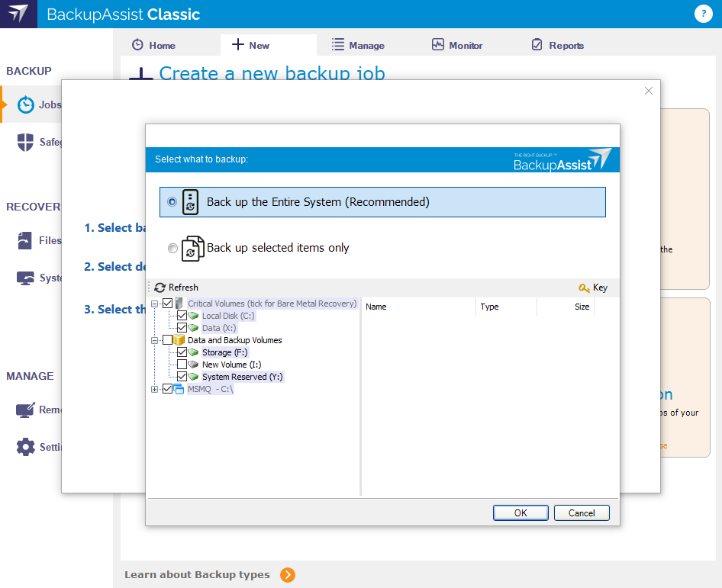Screen dimensions: 722x588
Task: Click the Critical Volumes tree label
Action: coord(272,304)
